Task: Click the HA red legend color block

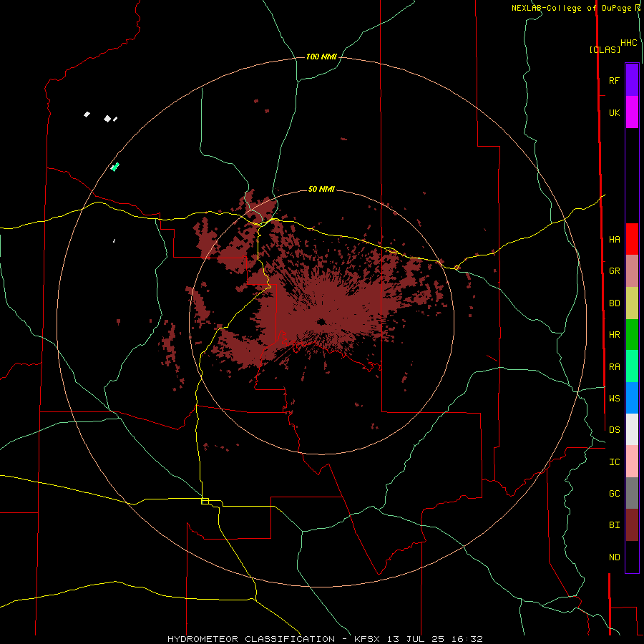Action: pyautogui.click(x=632, y=239)
